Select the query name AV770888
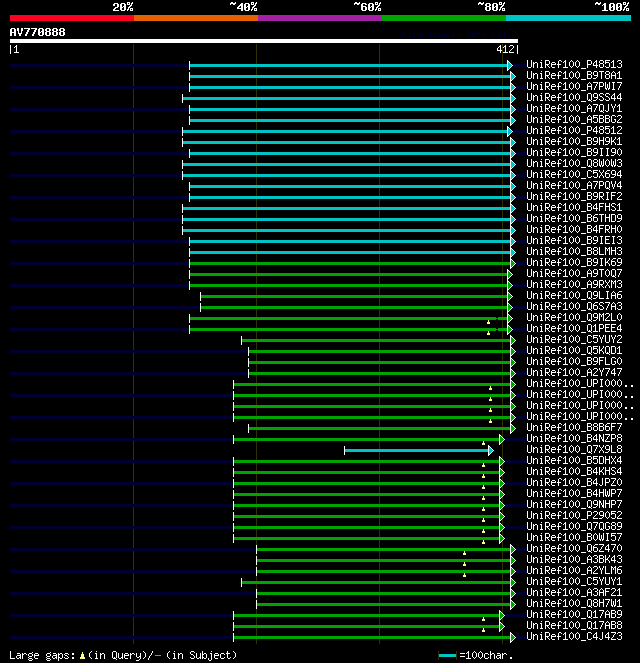The width and height of the screenshot is (640, 663). 38,32
